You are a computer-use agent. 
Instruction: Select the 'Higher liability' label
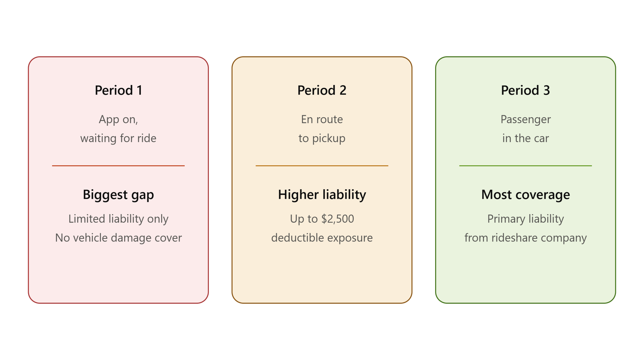coord(322,195)
